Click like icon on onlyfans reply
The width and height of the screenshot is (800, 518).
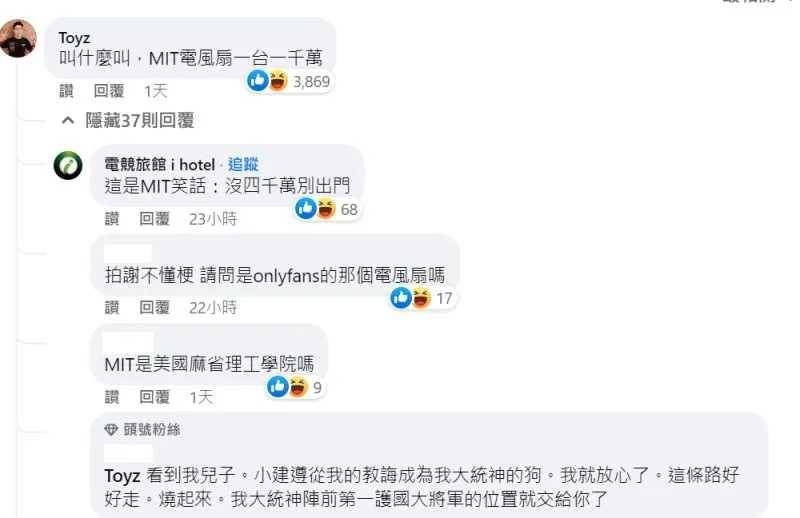401,298
